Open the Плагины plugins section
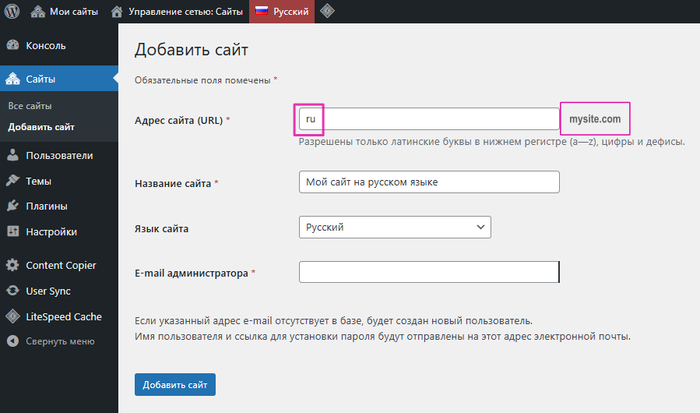700x413 pixels. pos(46,207)
